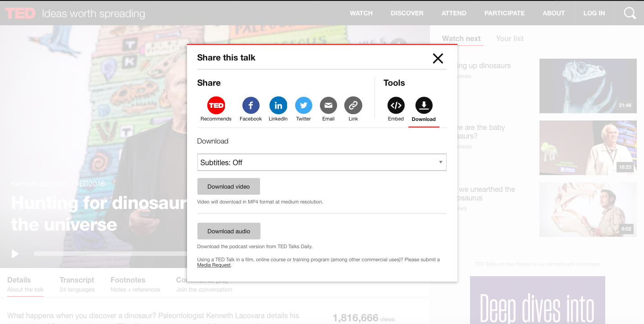This screenshot has width=644, height=324.
Task: Open the PARTICIPATE menu
Action: 504,13
